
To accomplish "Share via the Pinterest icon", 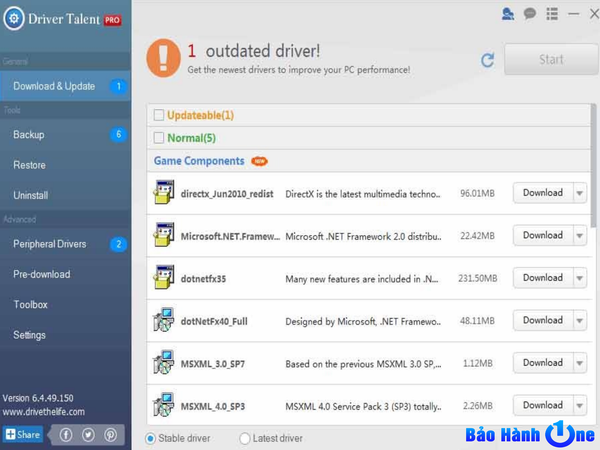I will pos(110,435).
